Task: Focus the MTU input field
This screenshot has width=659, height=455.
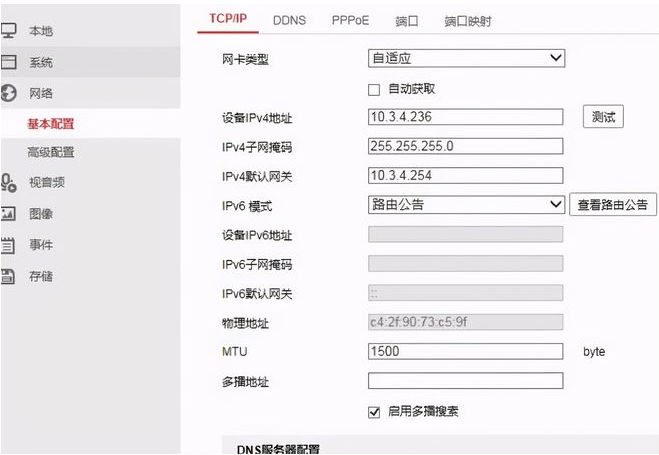Action: (x=465, y=351)
